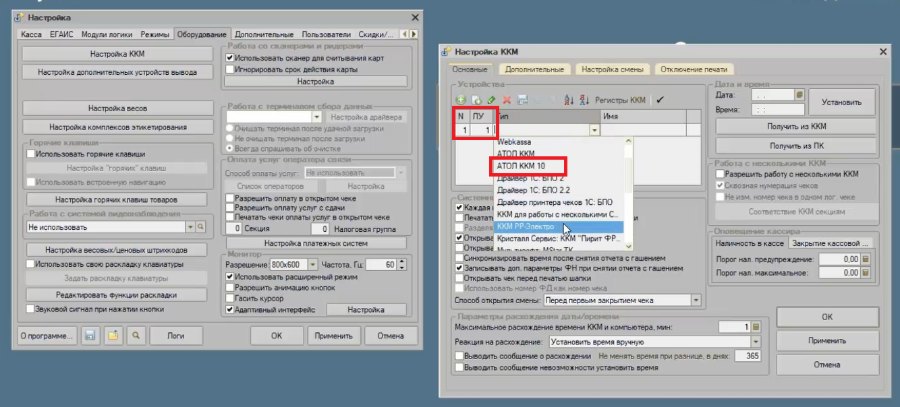Click the Настройка весов button

click(x=118, y=108)
